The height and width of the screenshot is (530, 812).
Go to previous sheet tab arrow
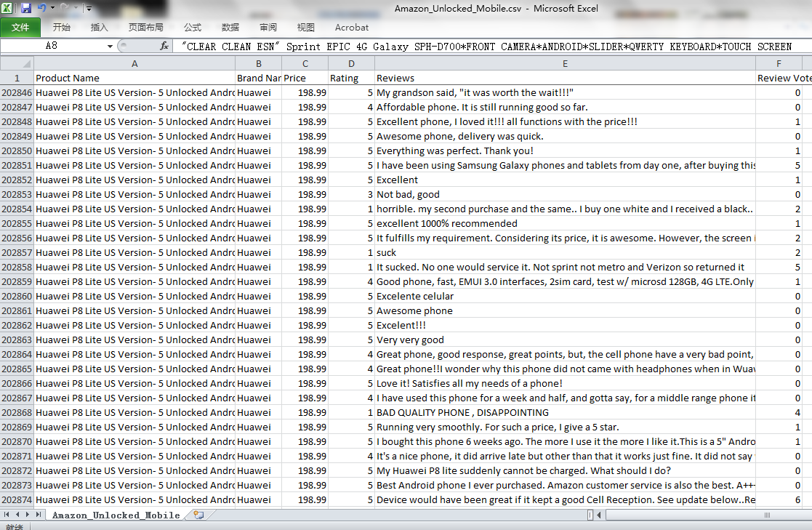(17, 515)
